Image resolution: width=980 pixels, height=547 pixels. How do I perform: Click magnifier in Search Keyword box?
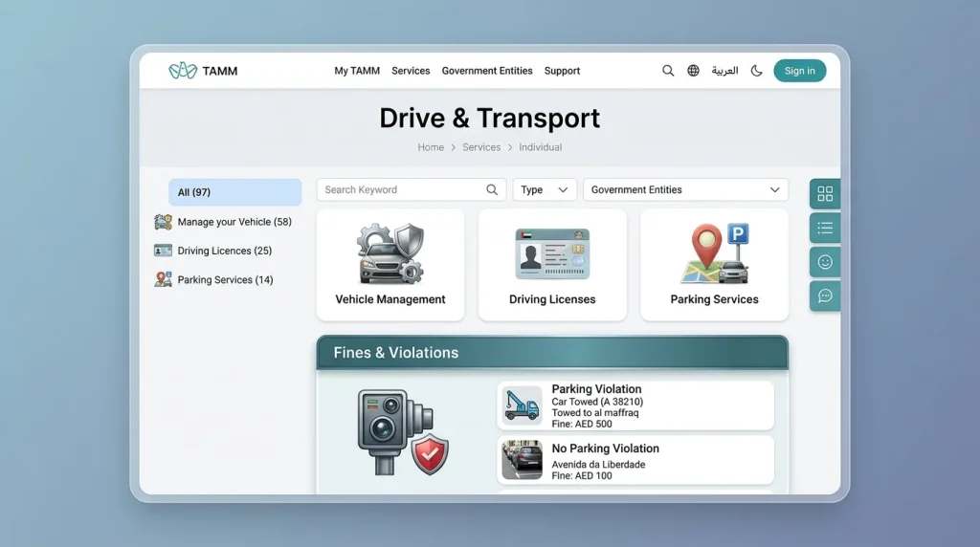[x=492, y=190]
